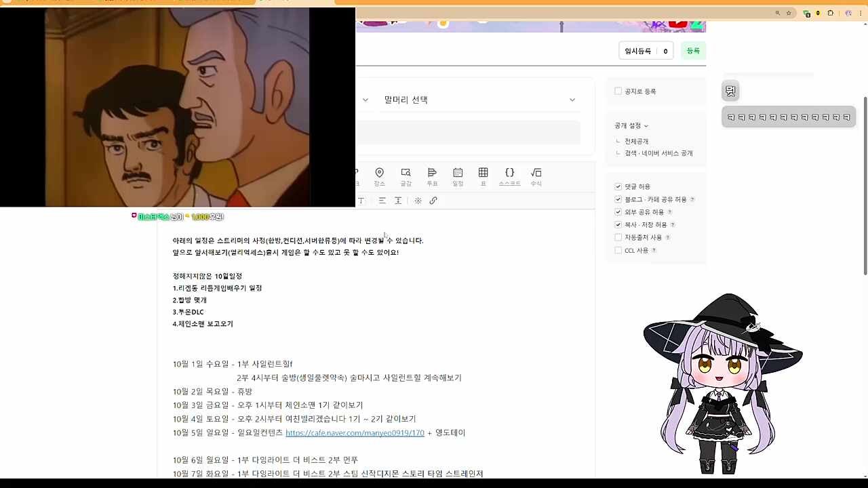Image resolution: width=868 pixels, height=488 pixels.
Task: Insert a place with the 장소 icon
Action: 379,177
